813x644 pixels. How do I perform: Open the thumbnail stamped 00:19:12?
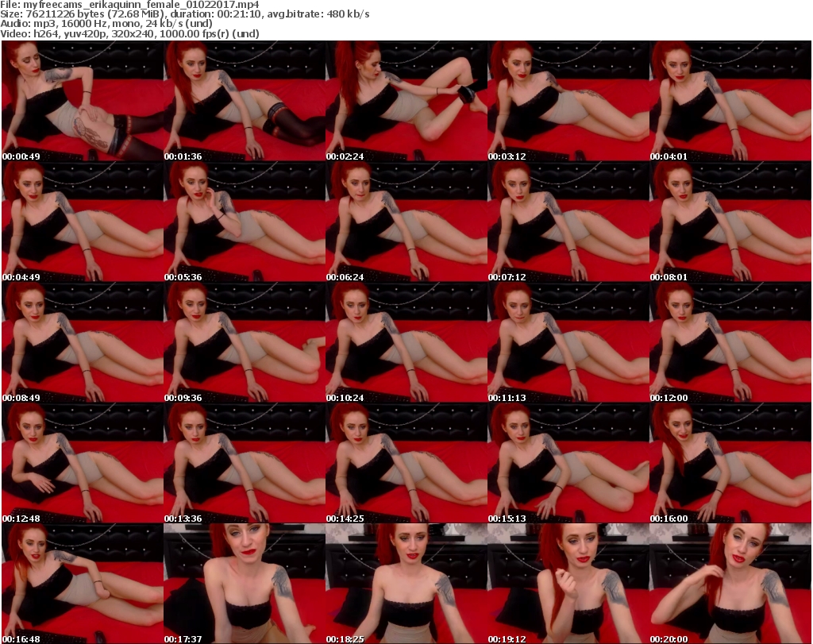pyautogui.click(x=568, y=584)
